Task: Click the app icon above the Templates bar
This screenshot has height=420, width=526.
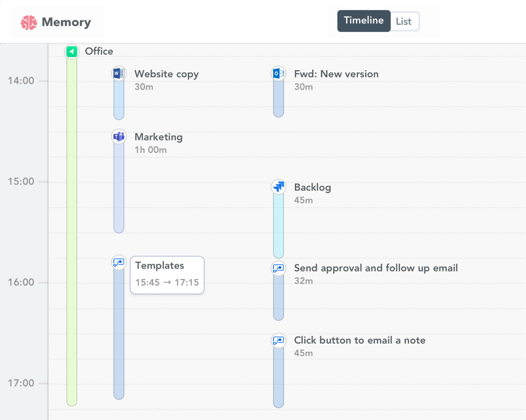Action: tap(118, 262)
